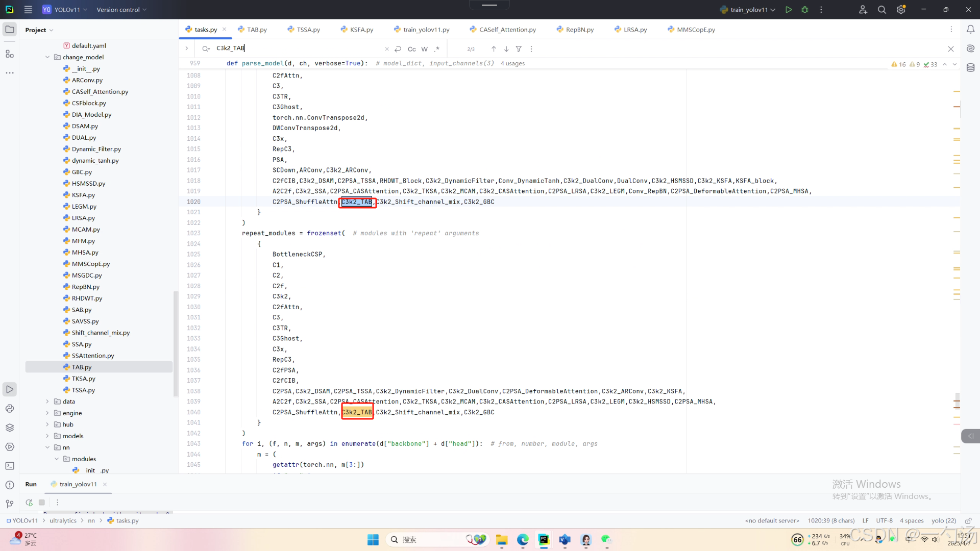Open the Database tool window icon
Image resolution: width=980 pixels, height=551 pixels.
pos(970,68)
